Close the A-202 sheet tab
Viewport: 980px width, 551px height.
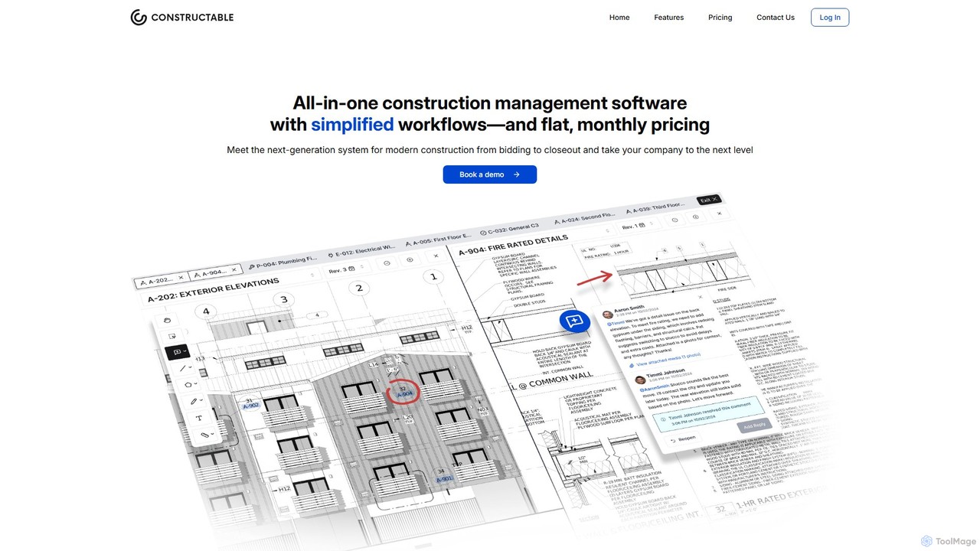[x=181, y=277]
